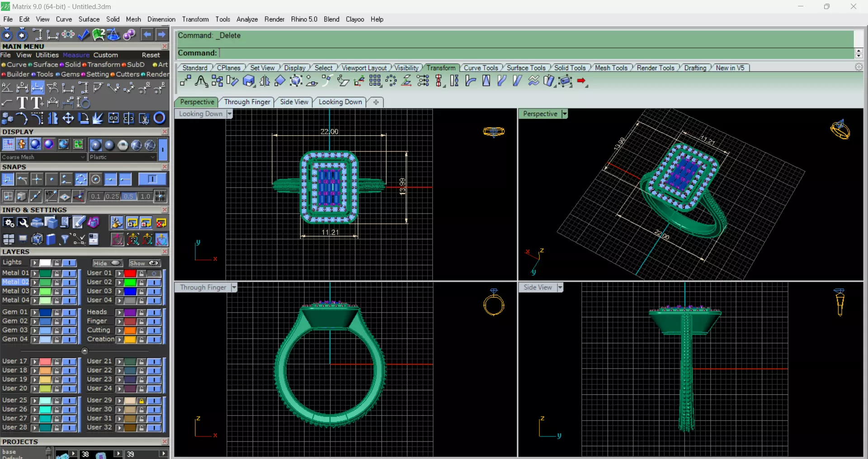
Task: Click the forward arrow button in top toolbar
Action: point(161,34)
